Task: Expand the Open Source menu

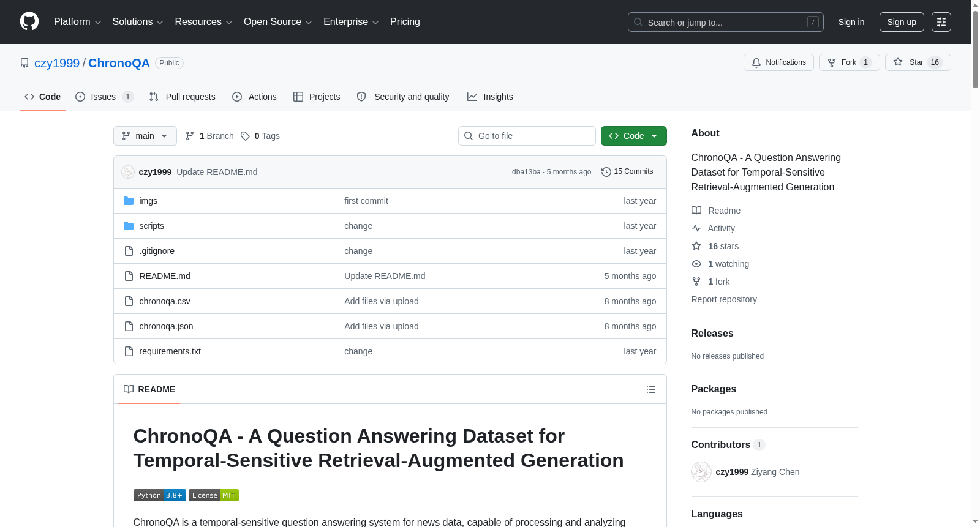Action: click(x=278, y=22)
